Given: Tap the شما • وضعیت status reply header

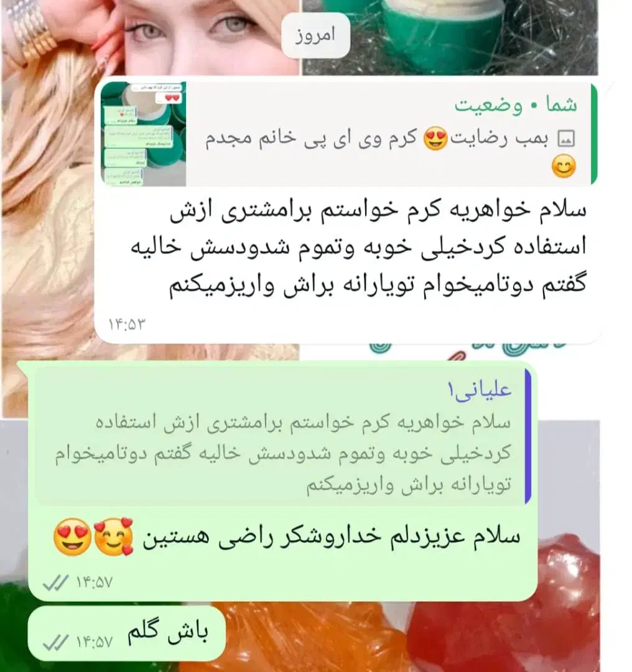Looking at the screenshot, I should (516, 105).
